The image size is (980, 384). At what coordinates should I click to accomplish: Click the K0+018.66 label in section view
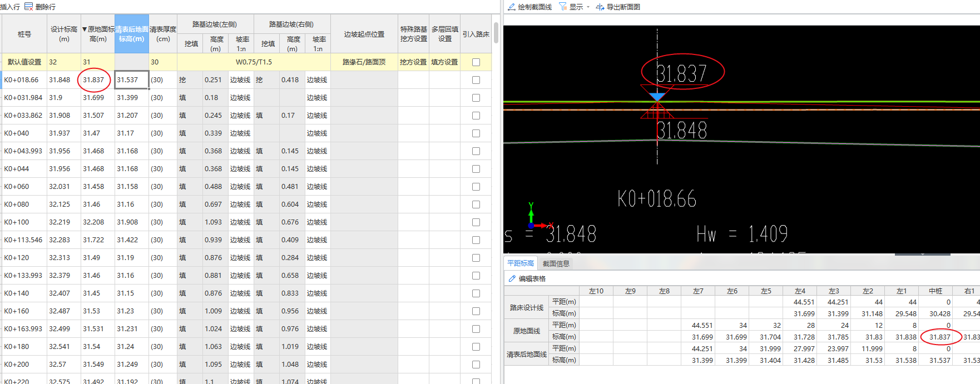[657, 199]
